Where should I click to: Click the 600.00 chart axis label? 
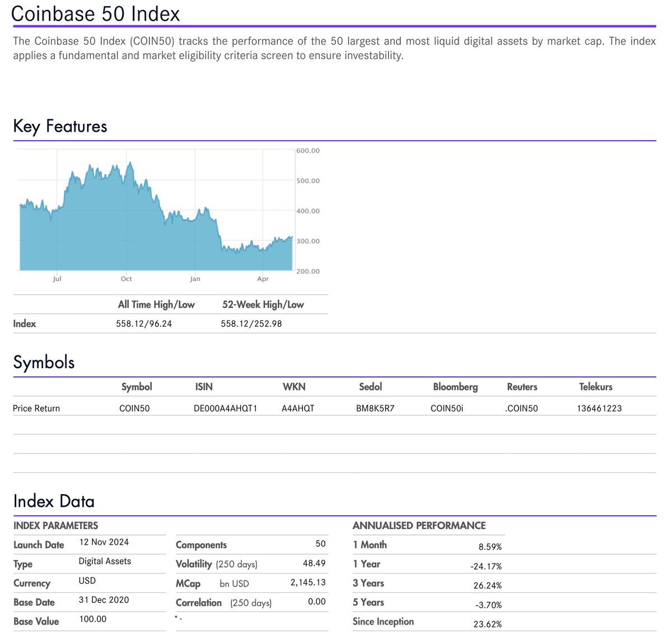(308, 151)
